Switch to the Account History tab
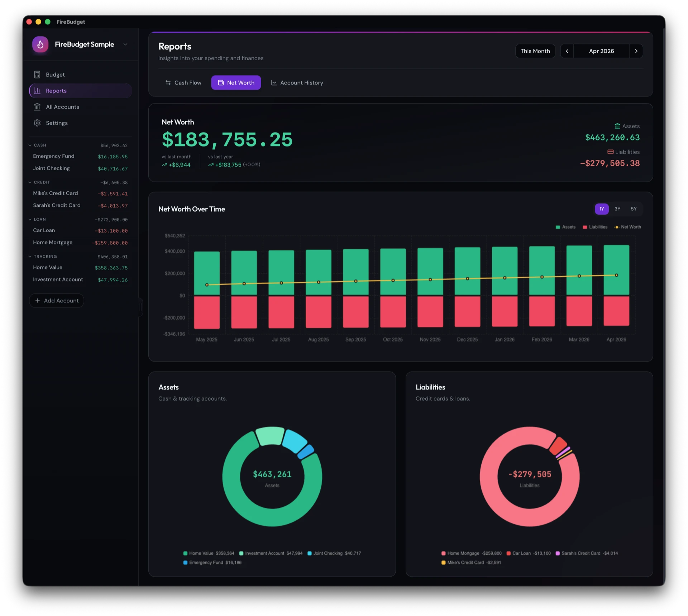The width and height of the screenshot is (688, 616). pos(301,82)
